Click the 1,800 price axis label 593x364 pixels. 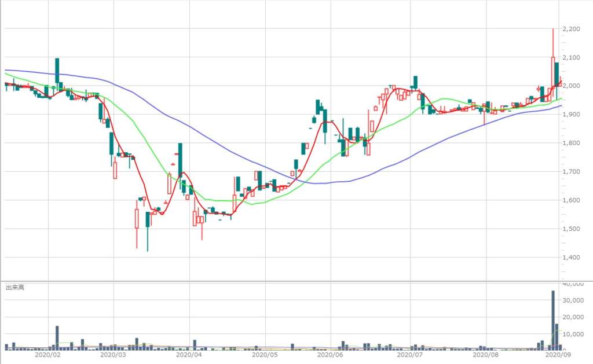[571, 143]
